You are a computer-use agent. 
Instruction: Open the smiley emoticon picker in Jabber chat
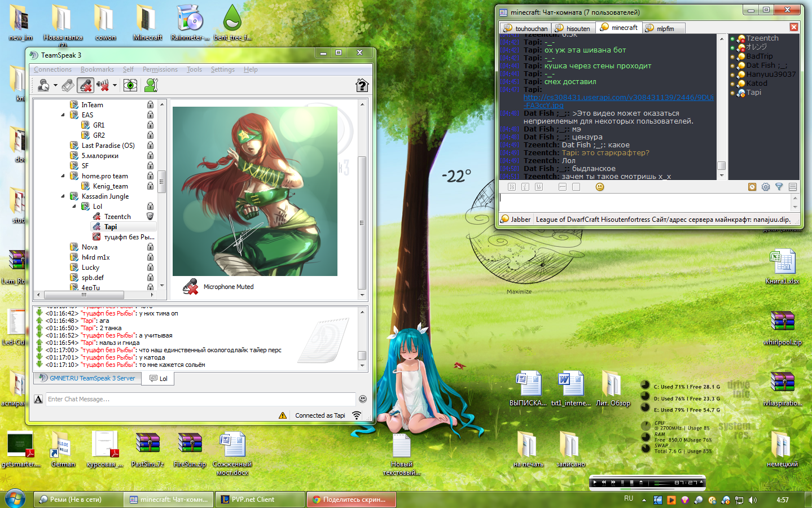600,187
